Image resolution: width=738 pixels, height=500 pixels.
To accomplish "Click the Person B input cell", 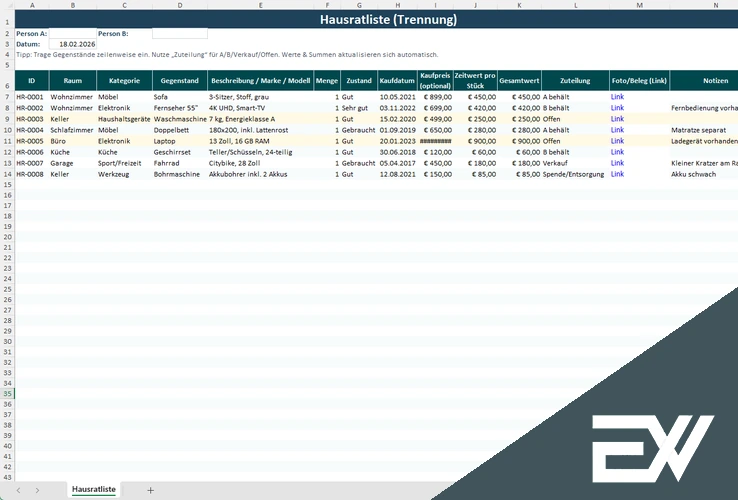I will click(180, 33).
